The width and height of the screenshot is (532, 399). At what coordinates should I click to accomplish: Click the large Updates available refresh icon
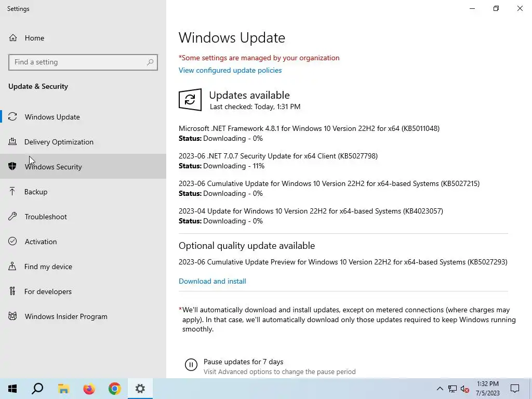pyautogui.click(x=190, y=99)
